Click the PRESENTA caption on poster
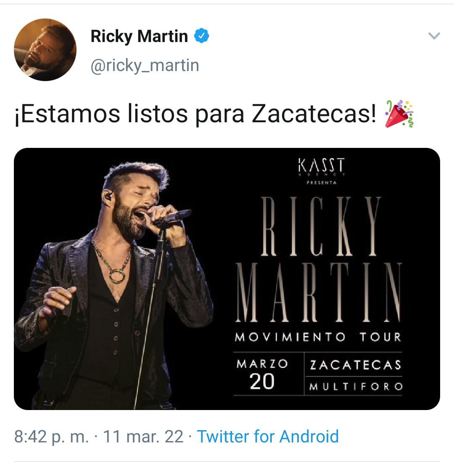 tap(322, 183)
